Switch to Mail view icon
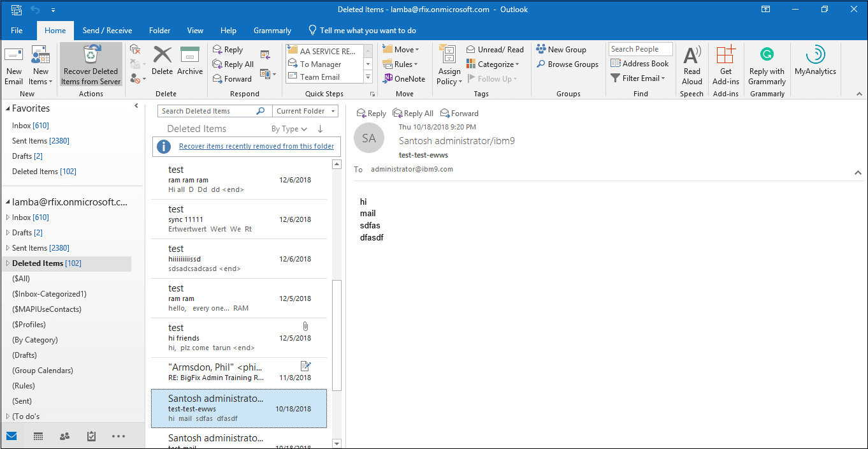 click(11, 436)
